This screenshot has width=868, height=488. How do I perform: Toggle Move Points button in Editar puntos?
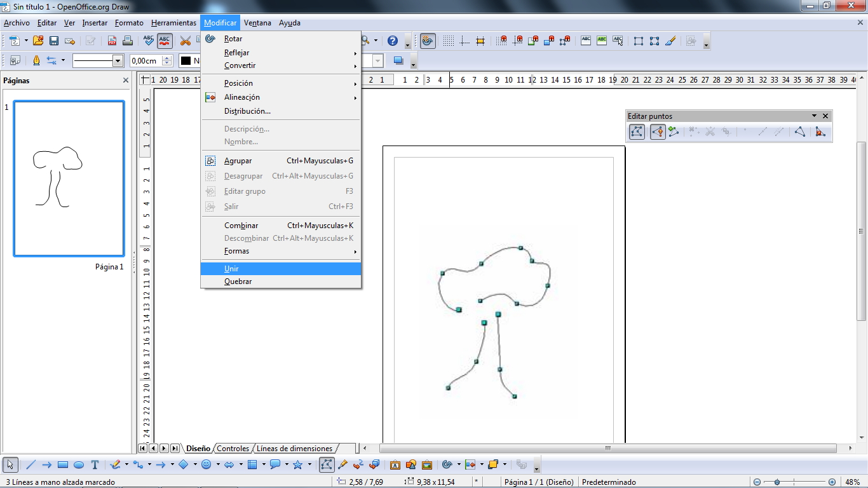(x=658, y=132)
